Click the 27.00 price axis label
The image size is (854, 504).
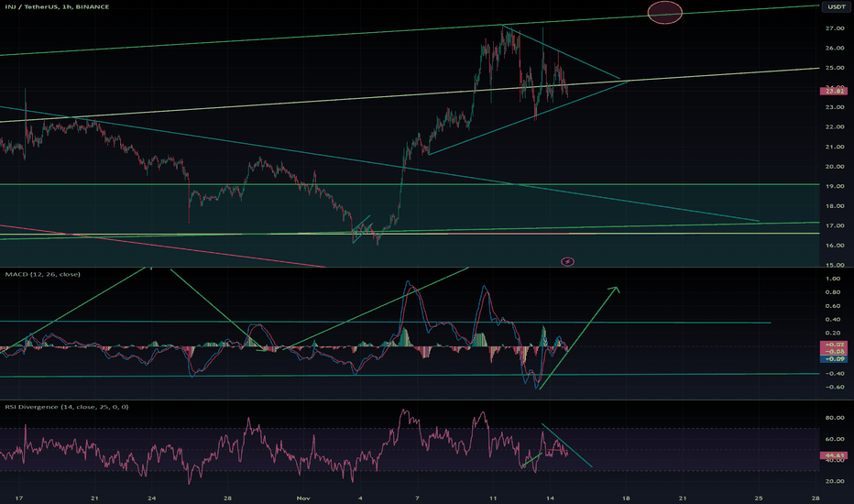pos(835,28)
